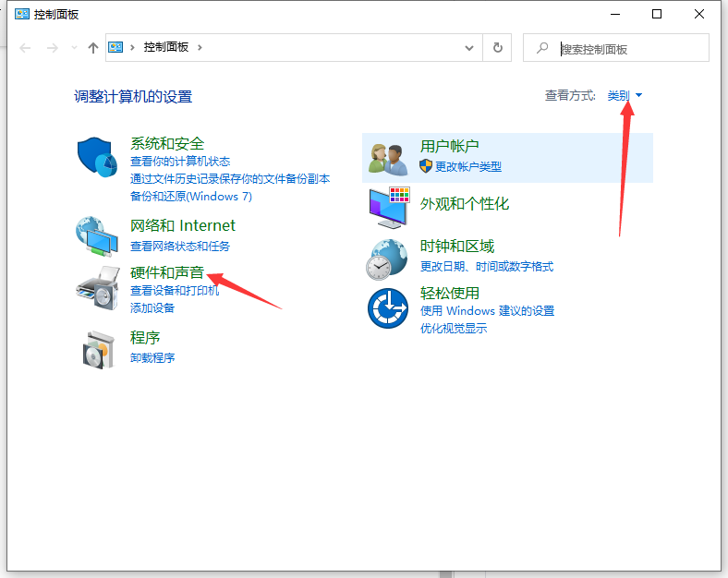
Task: Click 添加设备 link under hardware
Action: coord(152,307)
